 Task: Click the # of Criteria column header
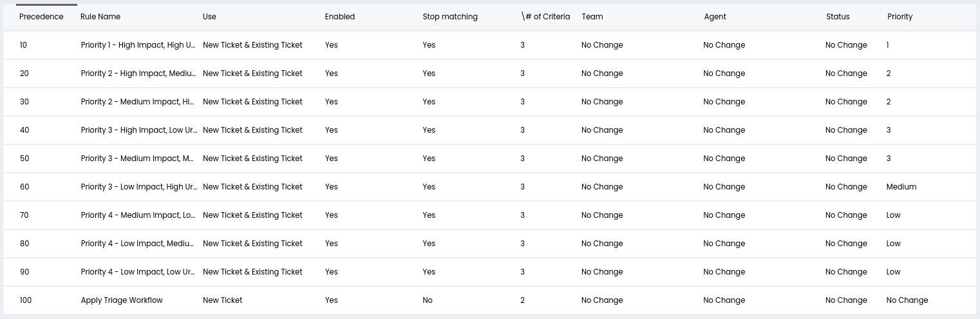(546, 17)
